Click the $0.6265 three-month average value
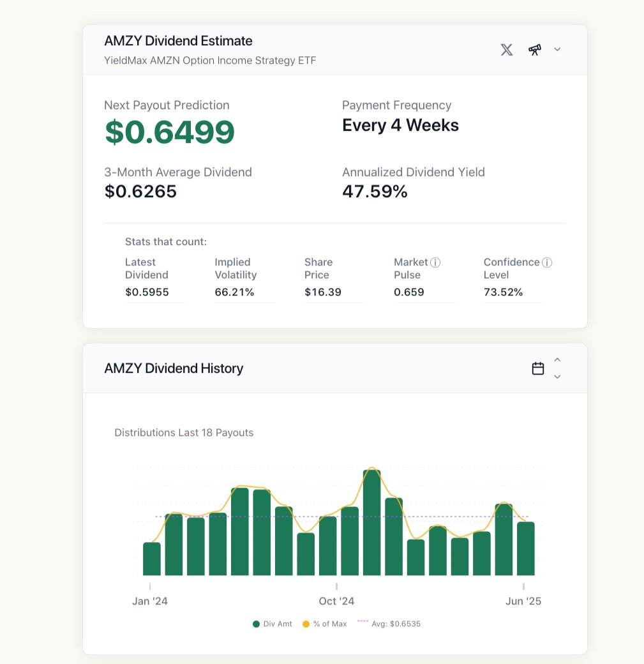This screenshot has height=664, width=644. (x=140, y=192)
